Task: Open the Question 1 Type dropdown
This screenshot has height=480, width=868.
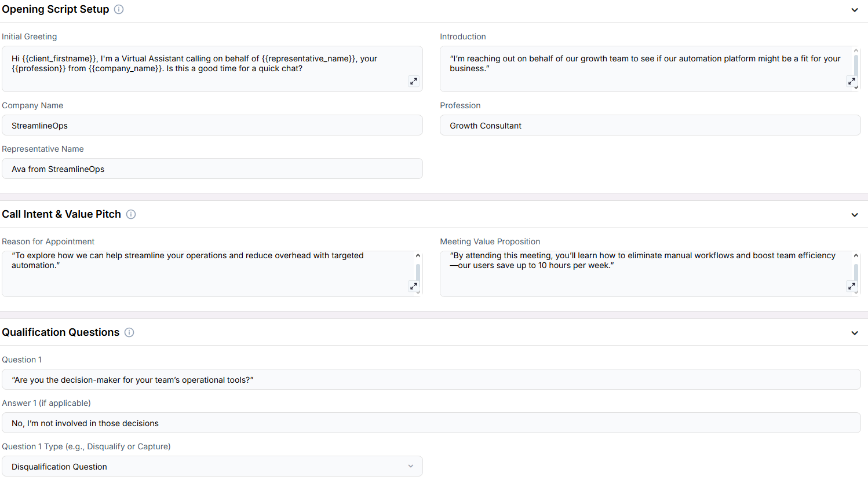Action: pos(212,466)
